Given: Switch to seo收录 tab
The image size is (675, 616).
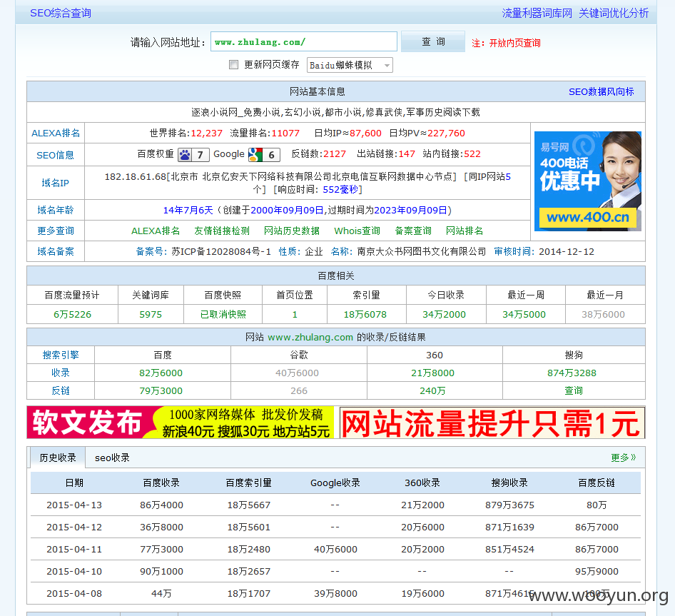Looking at the screenshot, I should click(x=112, y=458).
